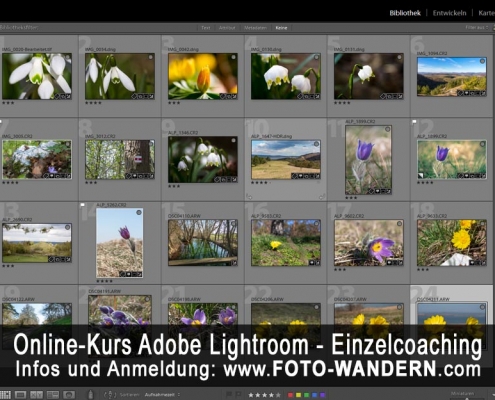Open the Survey view
495x400 pixels.
[x=53, y=395]
